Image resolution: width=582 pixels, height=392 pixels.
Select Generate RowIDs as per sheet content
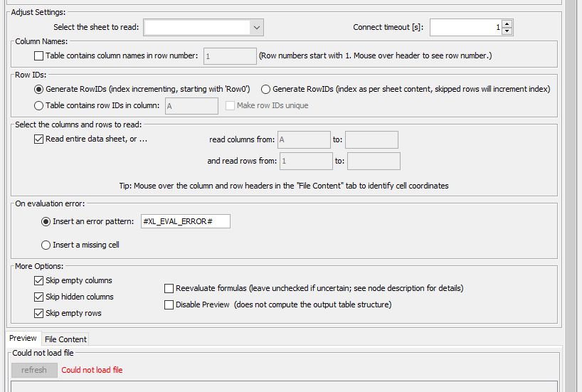click(x=265, y=89)
